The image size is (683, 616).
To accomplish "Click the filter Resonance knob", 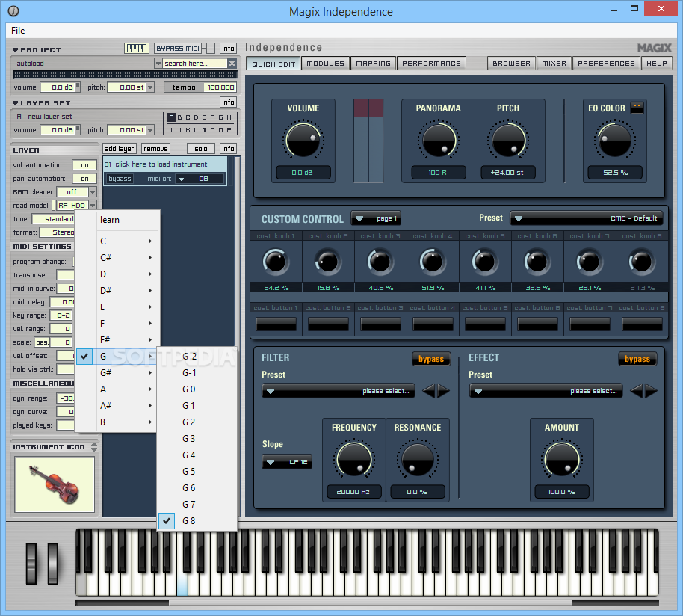I will (417, 459).
